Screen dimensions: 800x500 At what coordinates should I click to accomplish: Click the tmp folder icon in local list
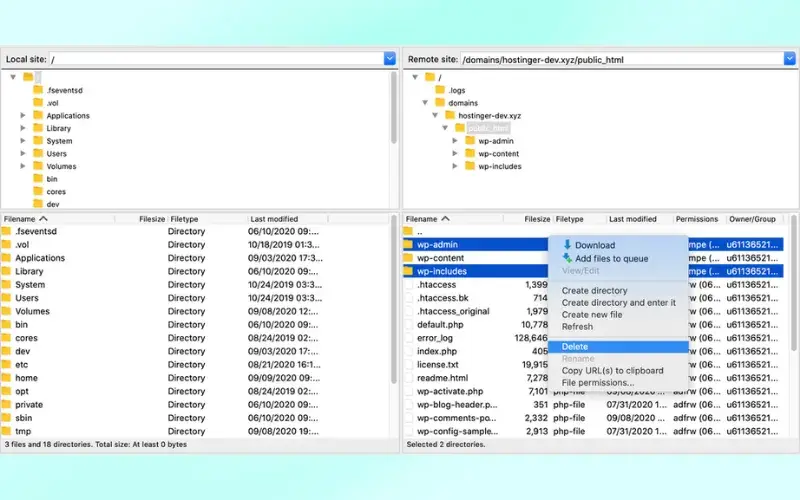click(x=6, y=431)
